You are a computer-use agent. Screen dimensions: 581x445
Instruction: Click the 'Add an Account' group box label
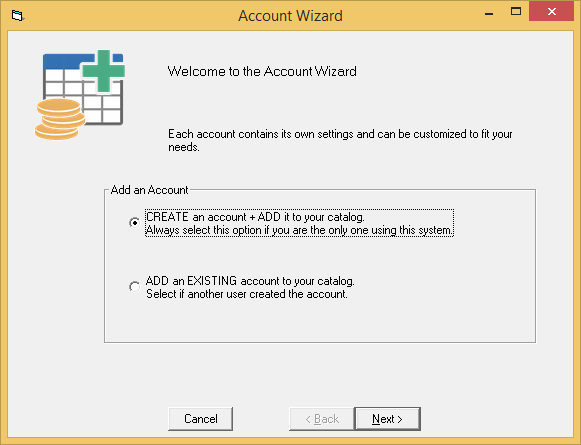click(149, 190)
